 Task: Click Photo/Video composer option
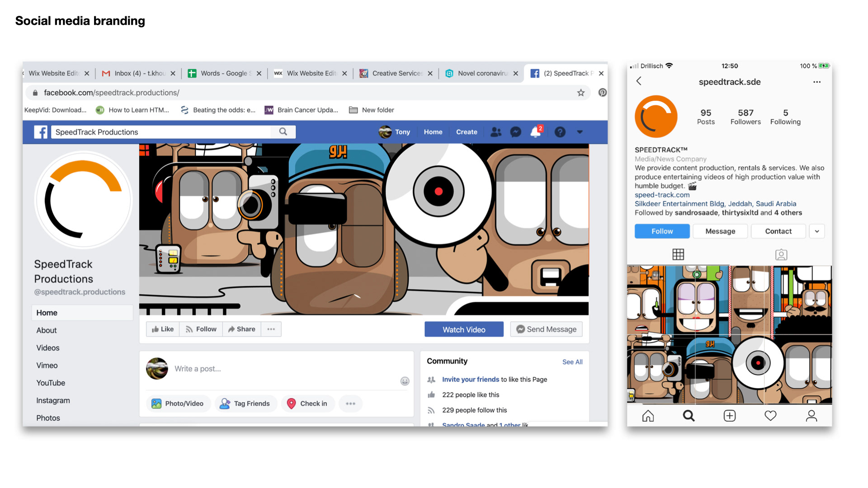click(178, 404)
